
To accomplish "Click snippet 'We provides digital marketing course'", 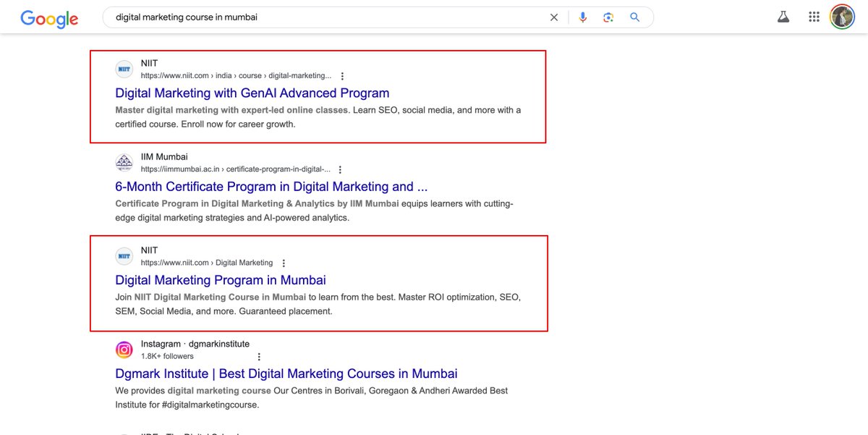I will [x=193, y=391].
